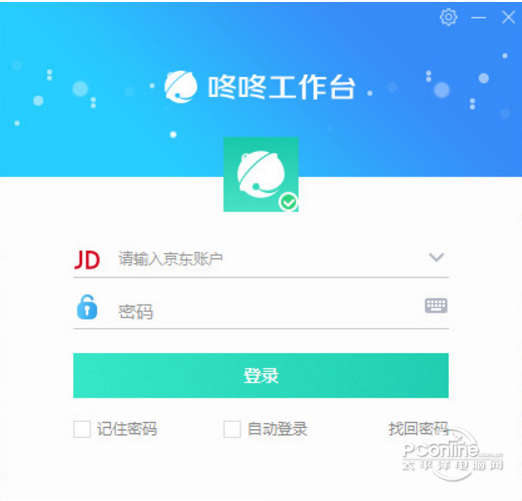Viewport: 522px width, 501px height.
Task: Open the 找回密码 link
Action: pyautogui.click(x=418, y=429)
